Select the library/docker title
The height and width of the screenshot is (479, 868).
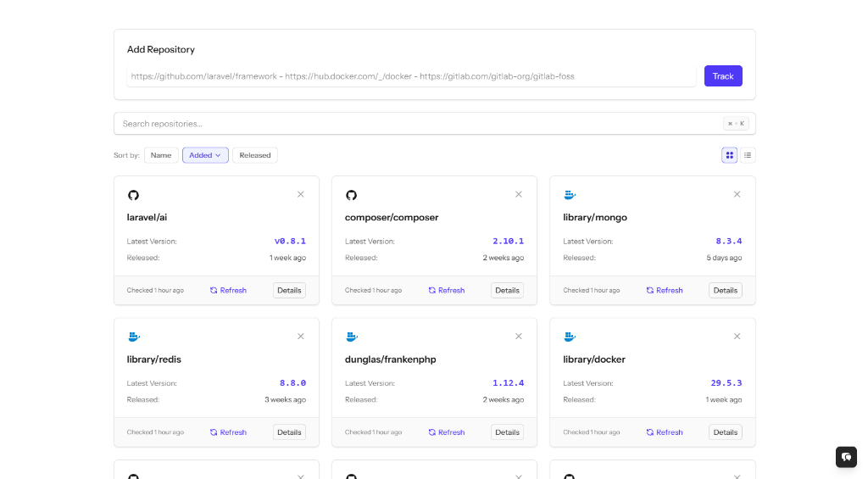click(x=594, y=359)
